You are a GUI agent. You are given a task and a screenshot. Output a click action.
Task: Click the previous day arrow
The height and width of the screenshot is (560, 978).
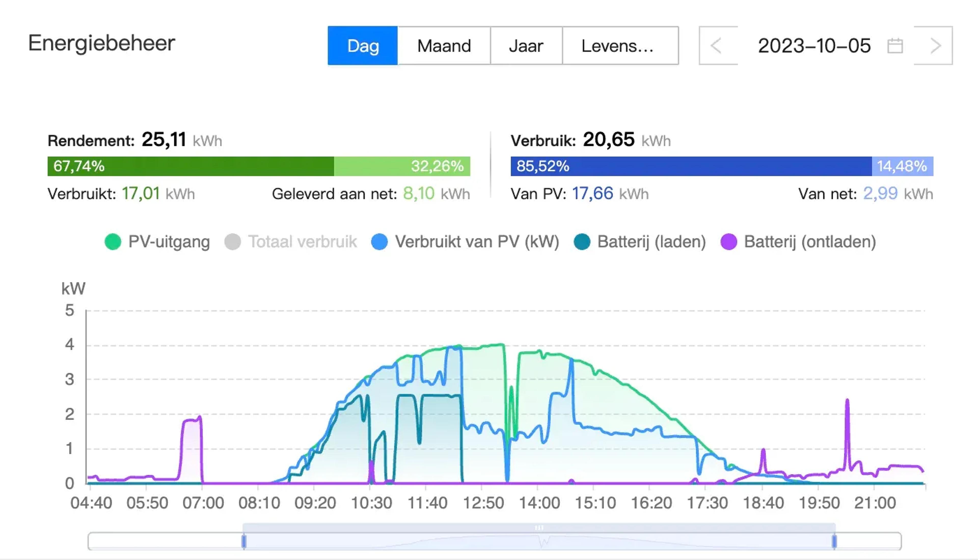(716, 45)
